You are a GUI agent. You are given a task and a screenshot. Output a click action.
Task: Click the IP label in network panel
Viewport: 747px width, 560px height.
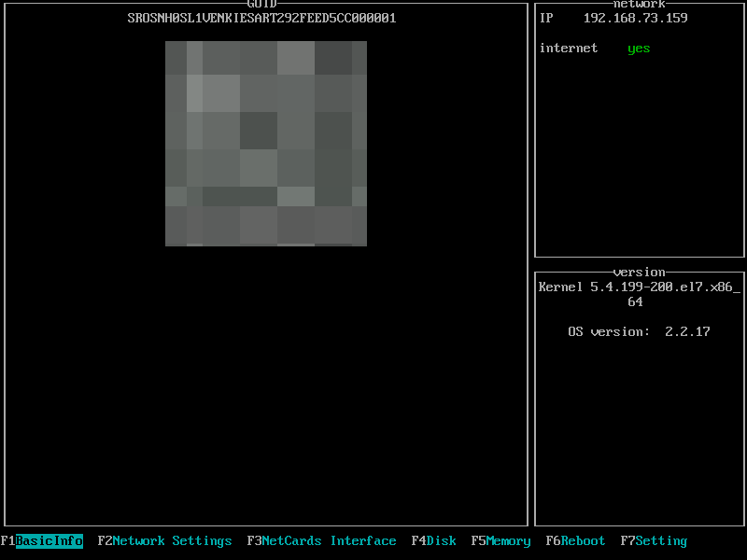click(546, 18)
